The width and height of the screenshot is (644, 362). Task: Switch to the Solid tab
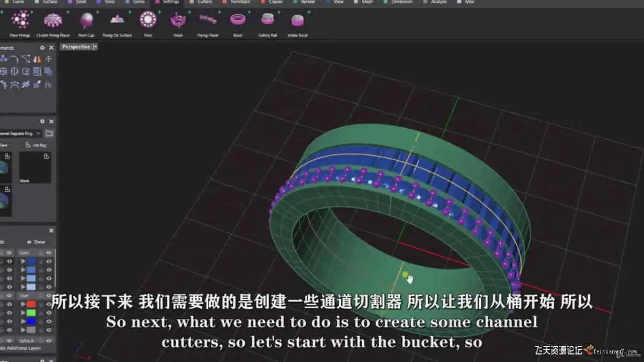78,2
